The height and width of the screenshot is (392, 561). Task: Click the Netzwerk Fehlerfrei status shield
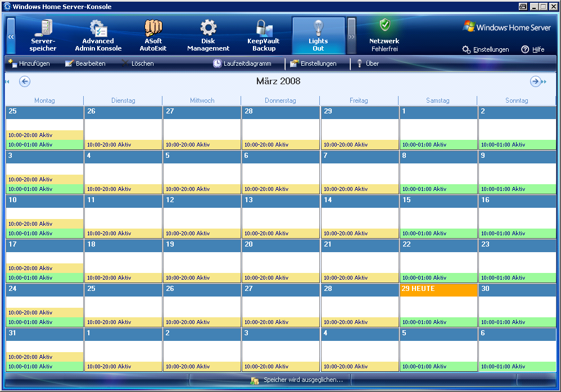click(384, 25)
